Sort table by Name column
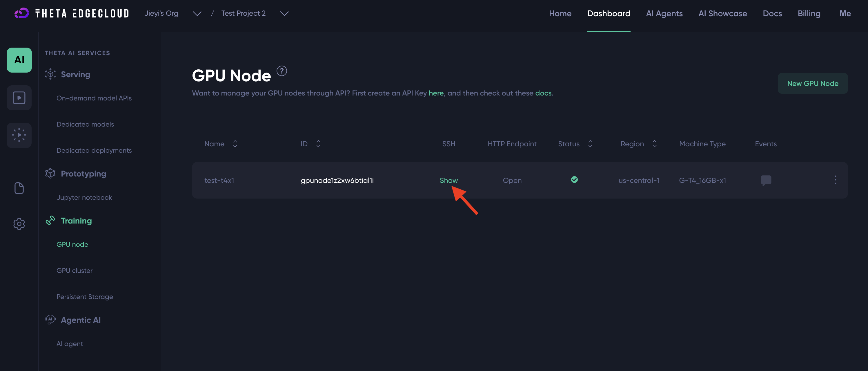This screenshot has width=868, height=371. point(235,144)
